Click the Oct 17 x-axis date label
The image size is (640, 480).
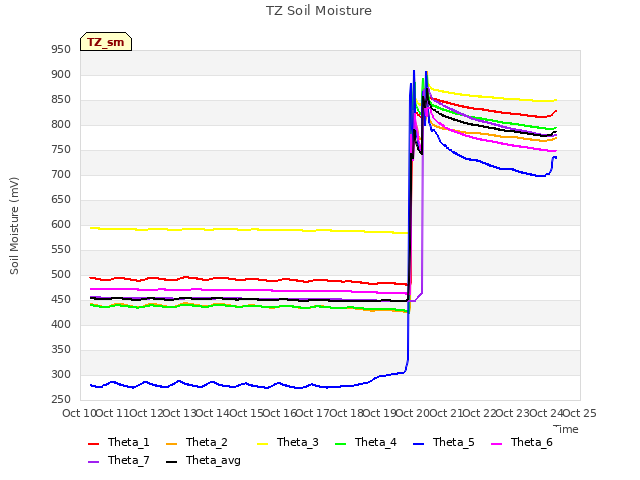coord(313,413)
